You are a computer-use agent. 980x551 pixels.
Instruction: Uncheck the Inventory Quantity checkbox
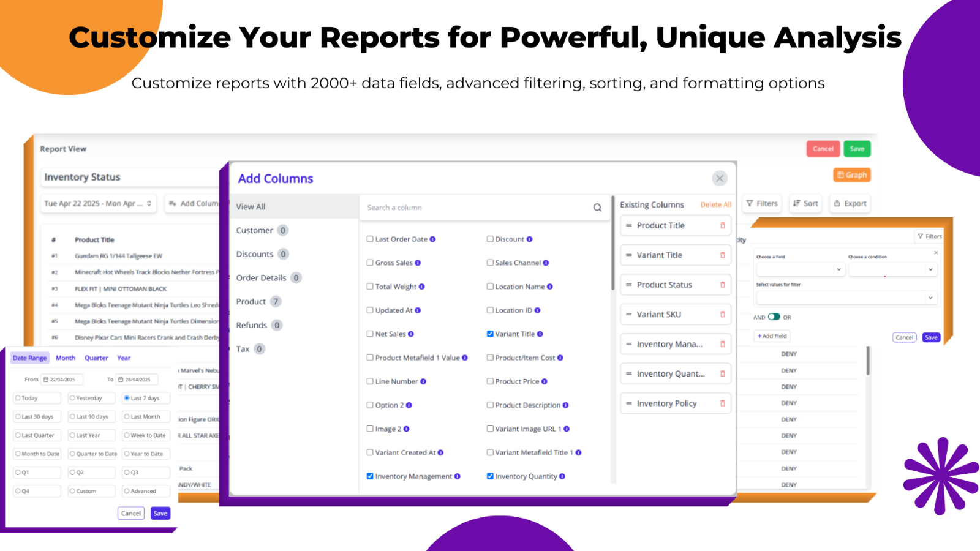point(490,476)
